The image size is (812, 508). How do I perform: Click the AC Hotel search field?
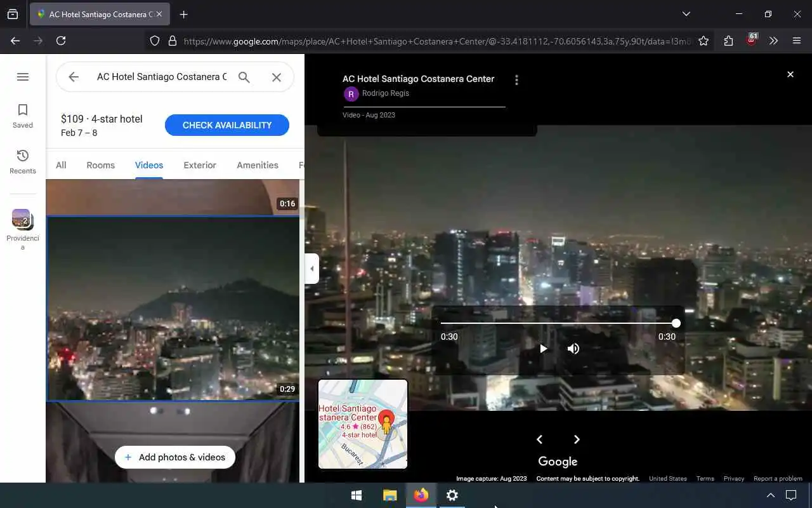(x=161, y=77)
